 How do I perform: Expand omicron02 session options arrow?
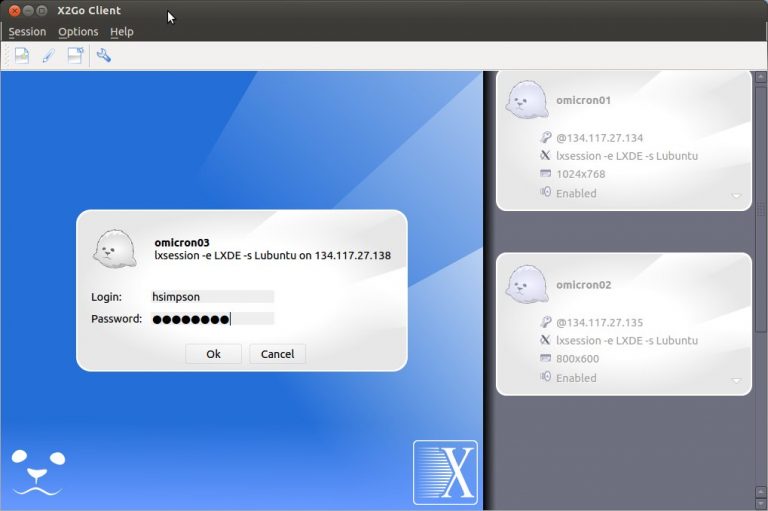pyautogui.click(x=737, y=381)
